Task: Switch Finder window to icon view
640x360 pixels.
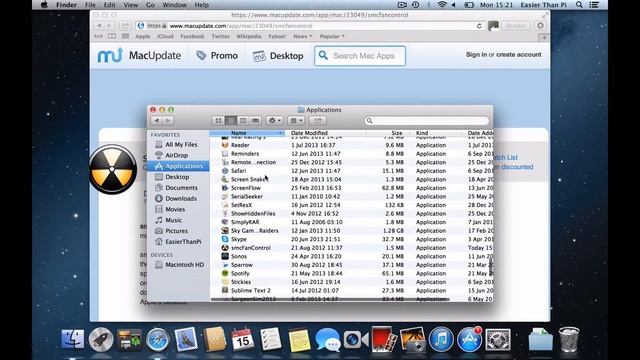Action: (x=218, y=120)
